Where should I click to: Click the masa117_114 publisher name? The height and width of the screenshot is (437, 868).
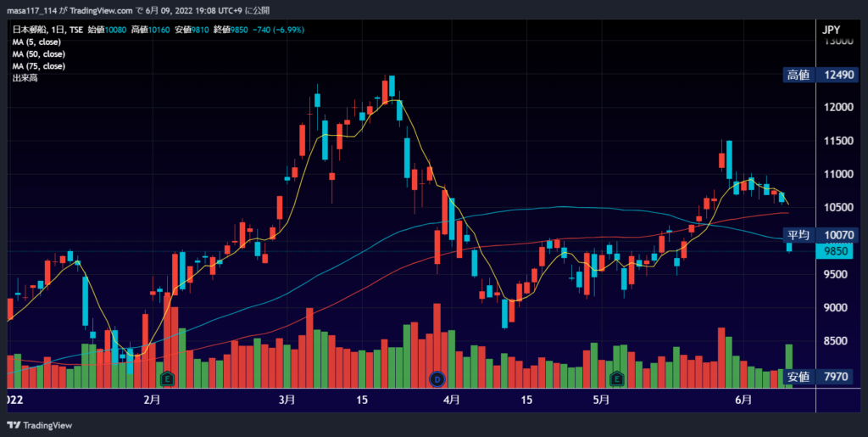click(x=31, y=11)
